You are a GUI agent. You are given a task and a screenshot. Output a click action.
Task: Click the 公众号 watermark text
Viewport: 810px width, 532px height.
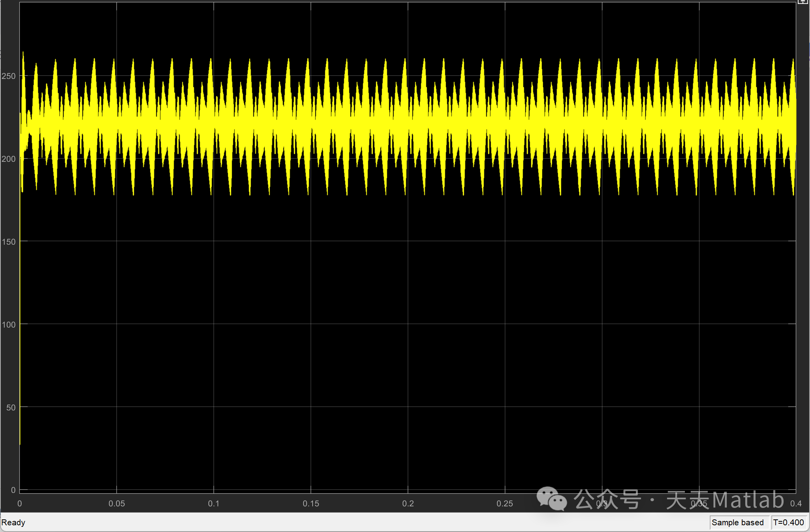(x=607, y=500)
